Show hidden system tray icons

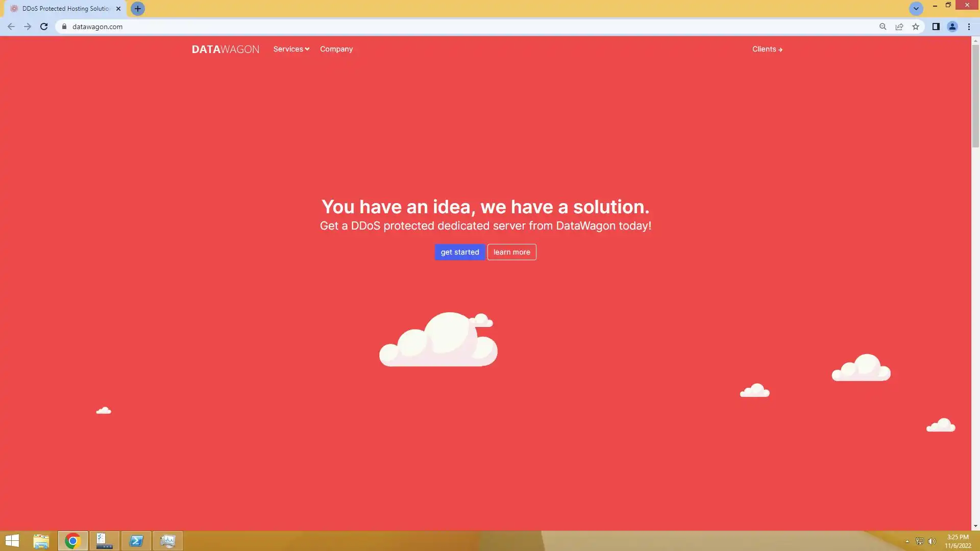[x=907, y=541]
